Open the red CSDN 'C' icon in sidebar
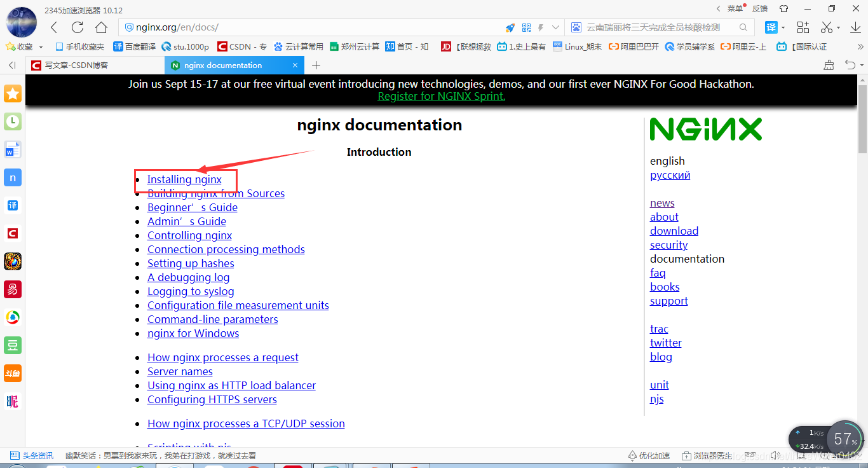This screenshot has width=868, height=468. tap(13, 233)
